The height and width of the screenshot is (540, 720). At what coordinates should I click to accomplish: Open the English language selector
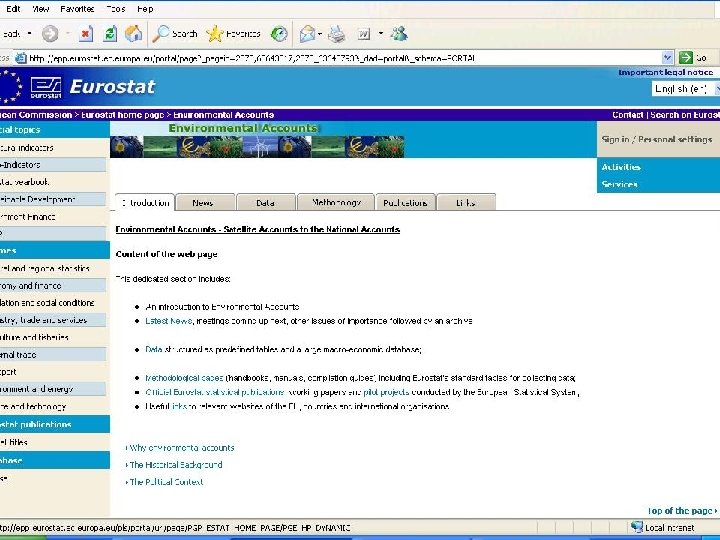click(686, 89)
